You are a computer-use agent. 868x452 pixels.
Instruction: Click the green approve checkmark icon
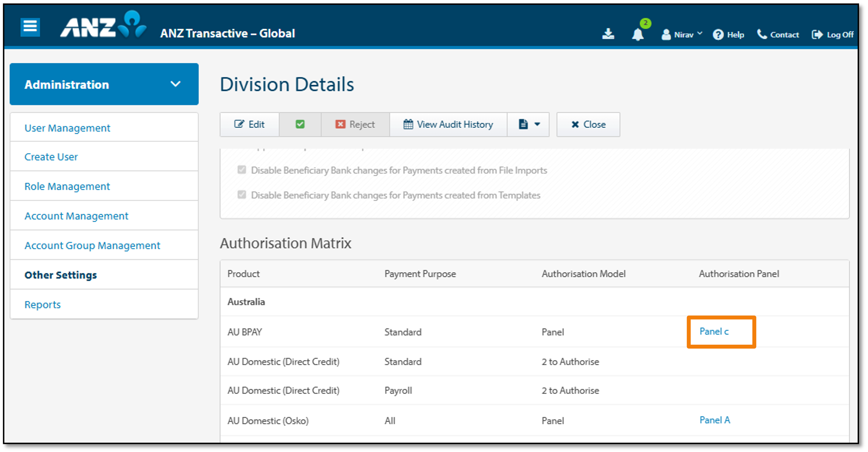(x=300, y=124)
